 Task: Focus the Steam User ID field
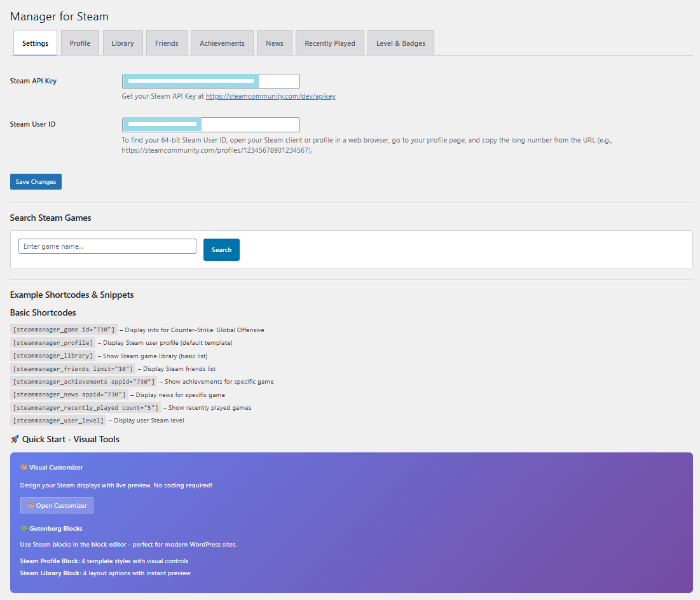point(210,125)
